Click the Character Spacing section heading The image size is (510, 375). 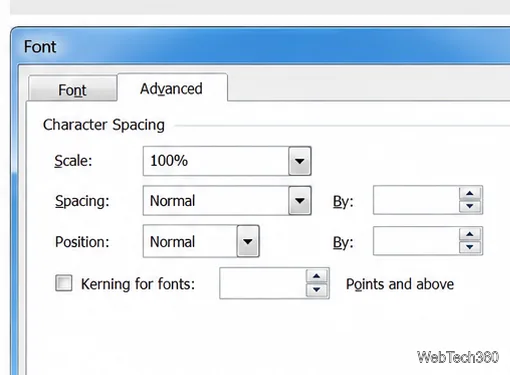(104, 125)
